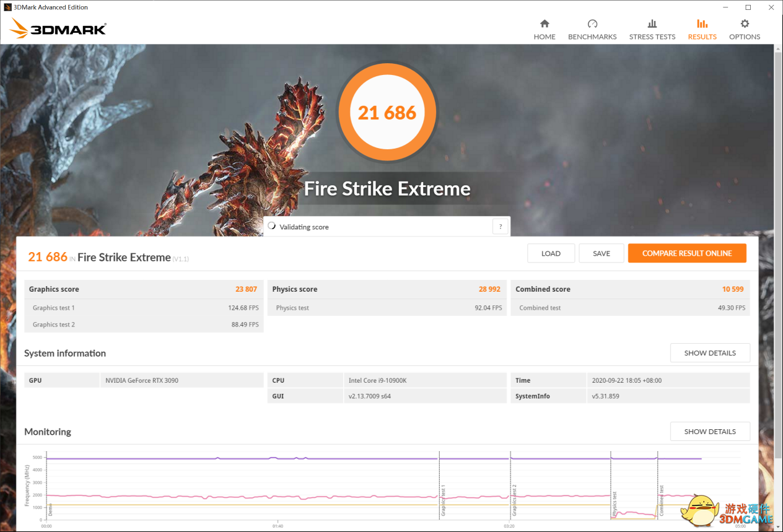Click the Time value 2020-09-22 18:05 +08:00
The image size is (783, 532).
coord(627,380)
